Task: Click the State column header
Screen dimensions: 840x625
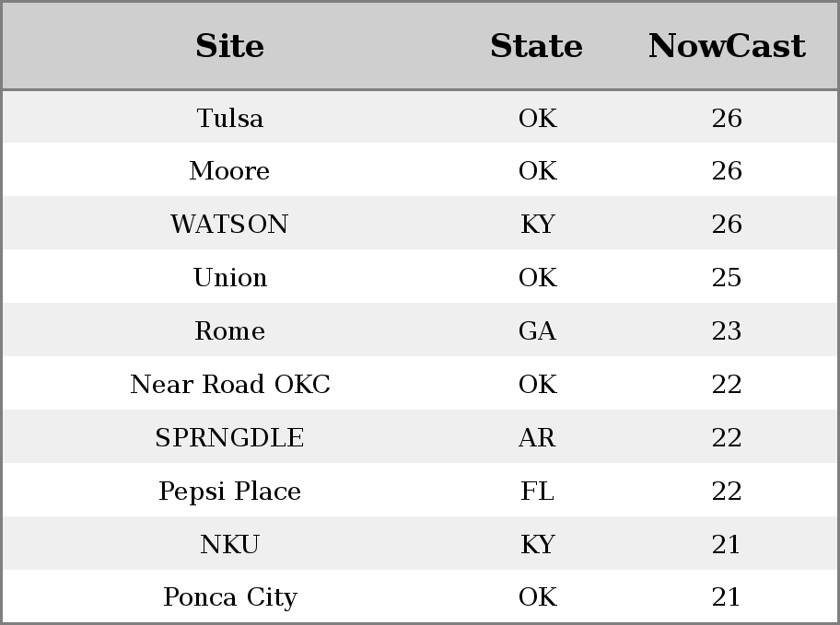Action: 536,46
